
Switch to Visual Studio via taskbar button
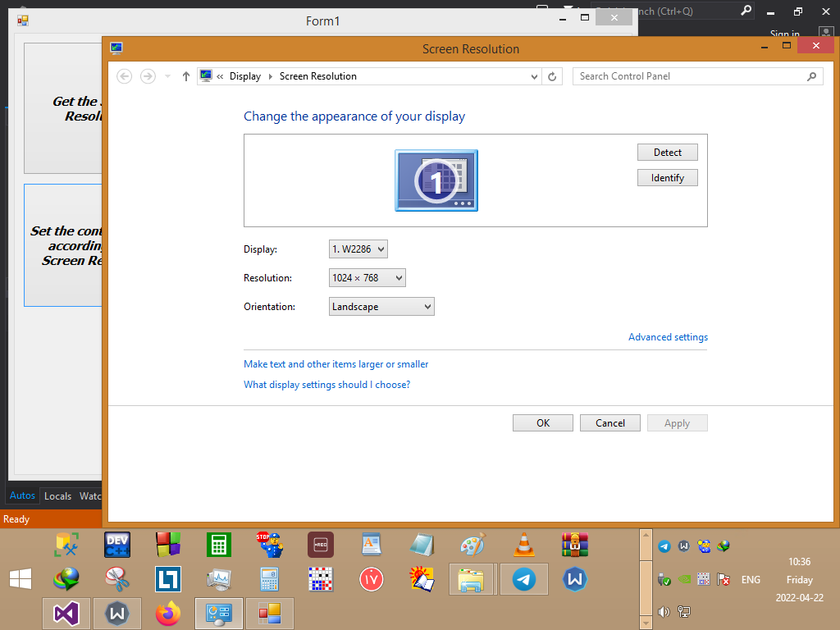tap(66, 614)
